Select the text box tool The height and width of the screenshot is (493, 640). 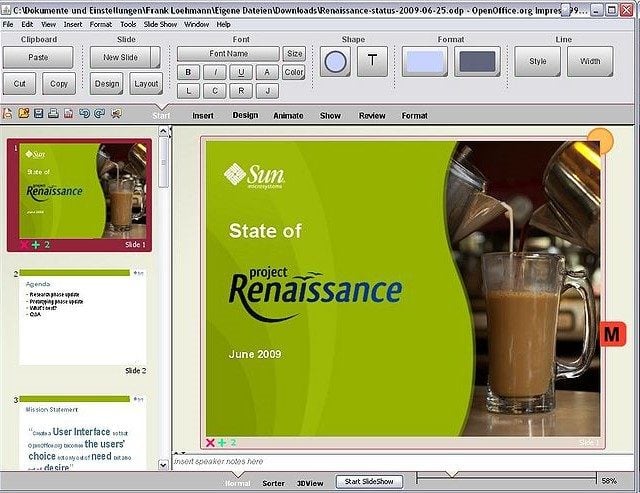pos(373,62)
